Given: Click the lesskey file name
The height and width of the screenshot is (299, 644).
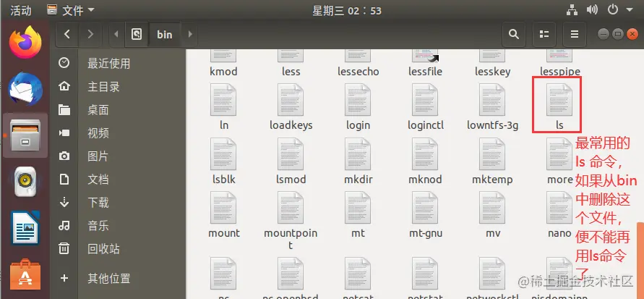Looking at the screenshot, I should pyautogui.click(x=492, y=72).
